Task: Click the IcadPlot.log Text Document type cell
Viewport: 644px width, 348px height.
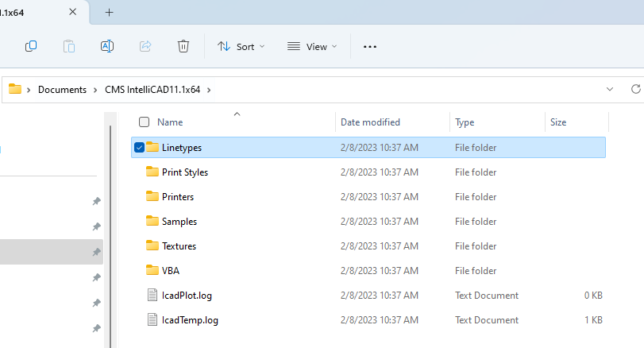Action: click(x=487, y=296)
